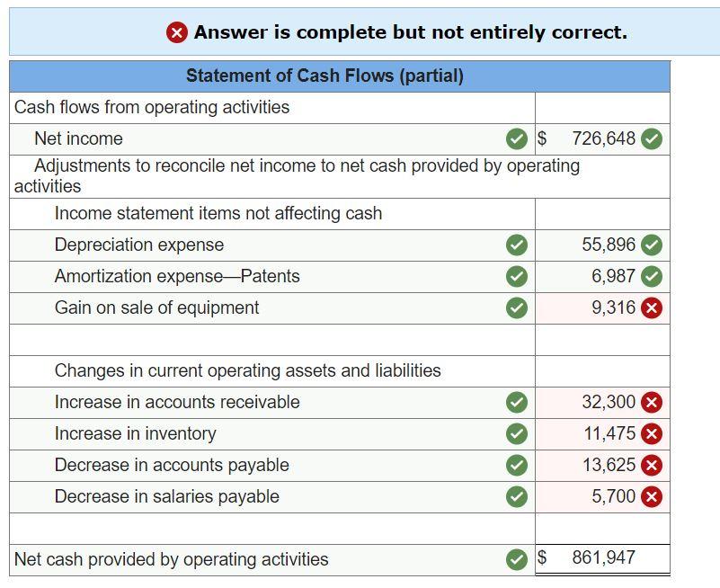Click the Statement of Cash Flows header
Screen dimensions: 720x588
click(324, 76)
